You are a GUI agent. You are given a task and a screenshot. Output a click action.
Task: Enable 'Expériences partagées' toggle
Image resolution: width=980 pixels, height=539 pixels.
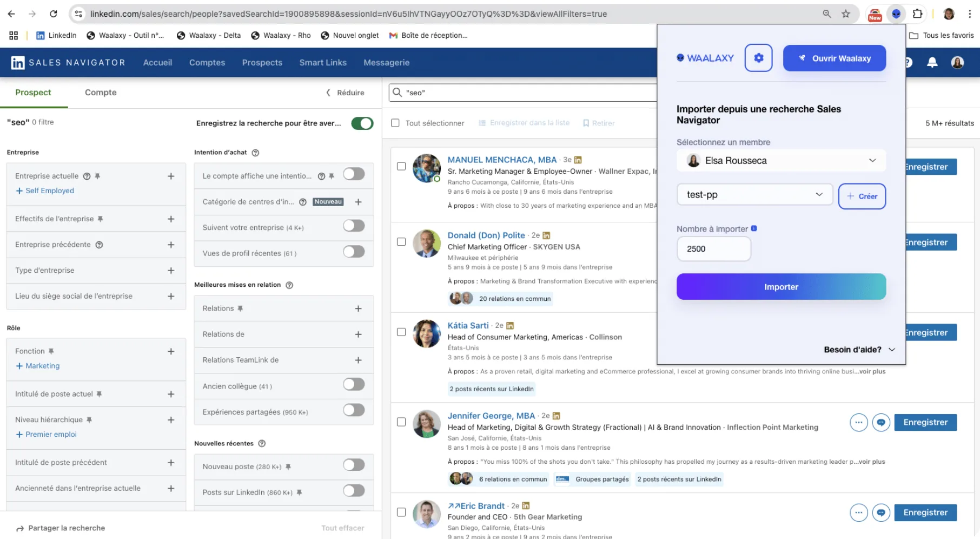354,410
